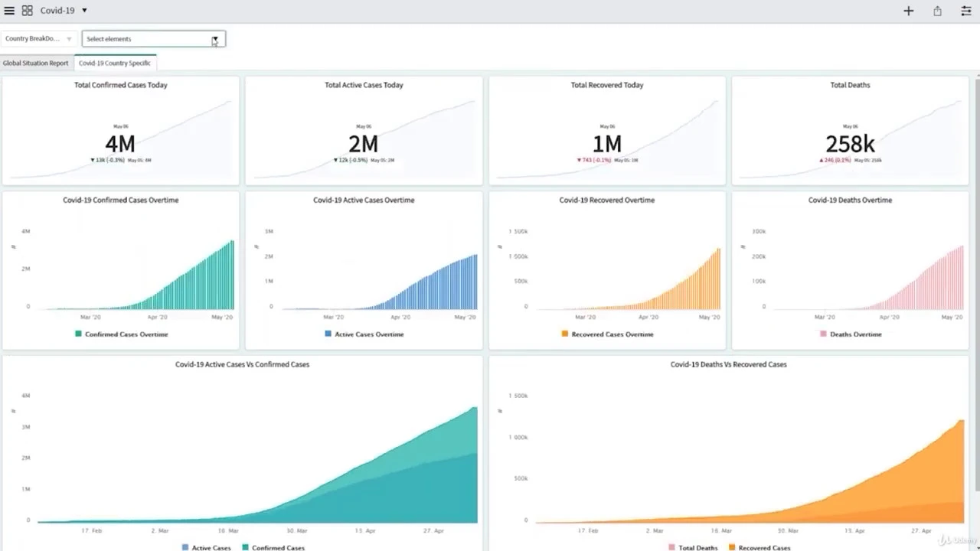Toggle the Total Deaths legend entry
Image resolution: width=980 pixels, height=551 pixels.
693,548
